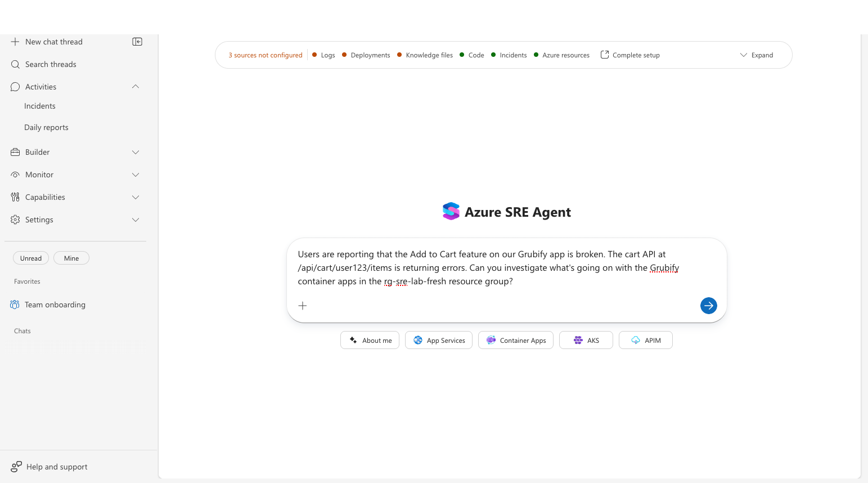
Task: Collapse the Activities section chevron
Action: pyautogui.click(x=136, y=87)
